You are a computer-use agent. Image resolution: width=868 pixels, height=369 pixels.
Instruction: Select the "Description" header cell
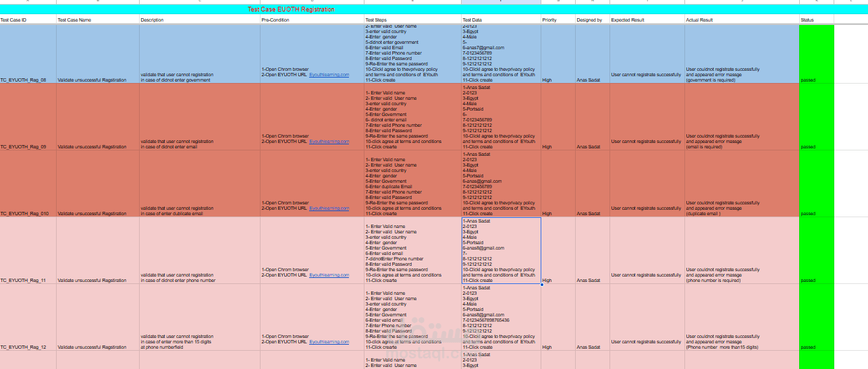pyautogui.click(x=199, y=20)
